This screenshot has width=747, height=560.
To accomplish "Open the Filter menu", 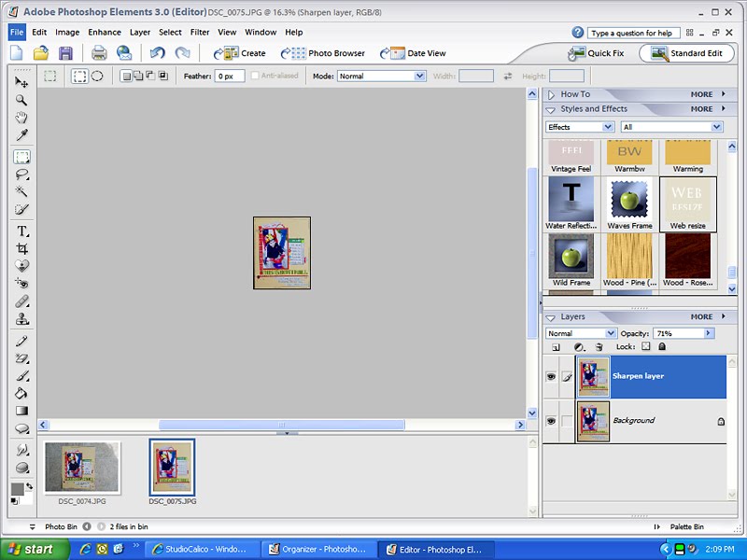I will pos(200,33).
